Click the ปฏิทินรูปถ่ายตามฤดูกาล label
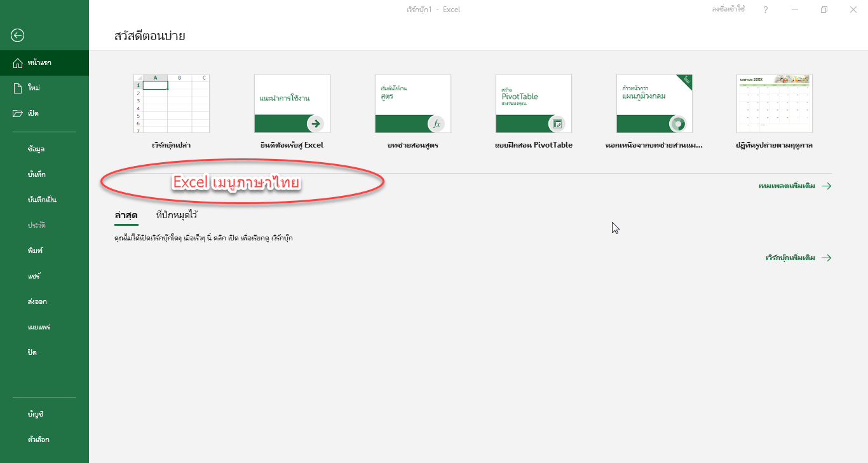This screenshot has height=463, width=868. pos(774,145)
